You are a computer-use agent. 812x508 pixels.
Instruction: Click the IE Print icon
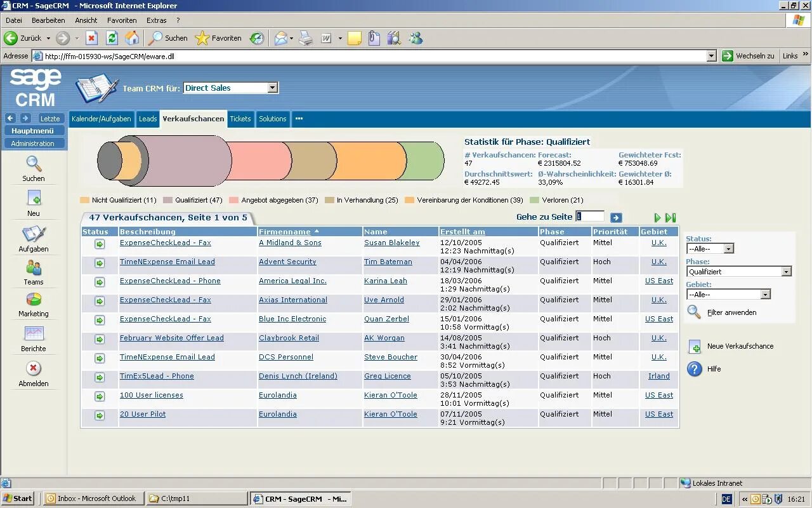pos(306,38)
